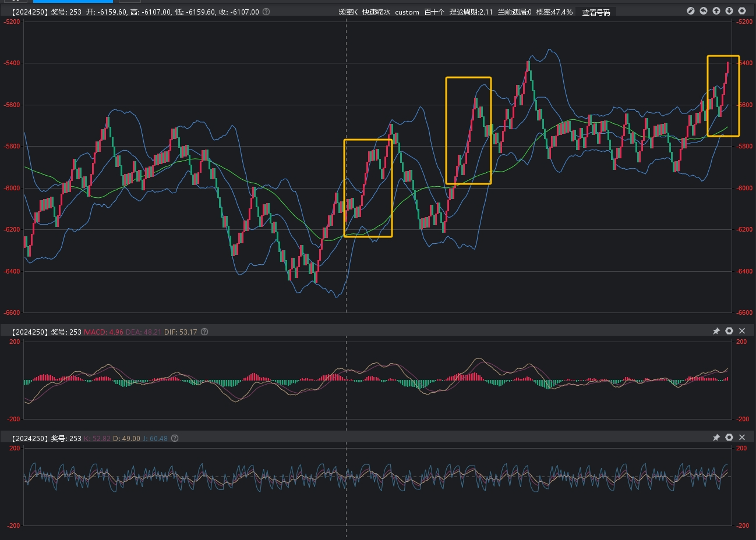
Task: Close the MACD indicator panel
Action: [742, 331]
